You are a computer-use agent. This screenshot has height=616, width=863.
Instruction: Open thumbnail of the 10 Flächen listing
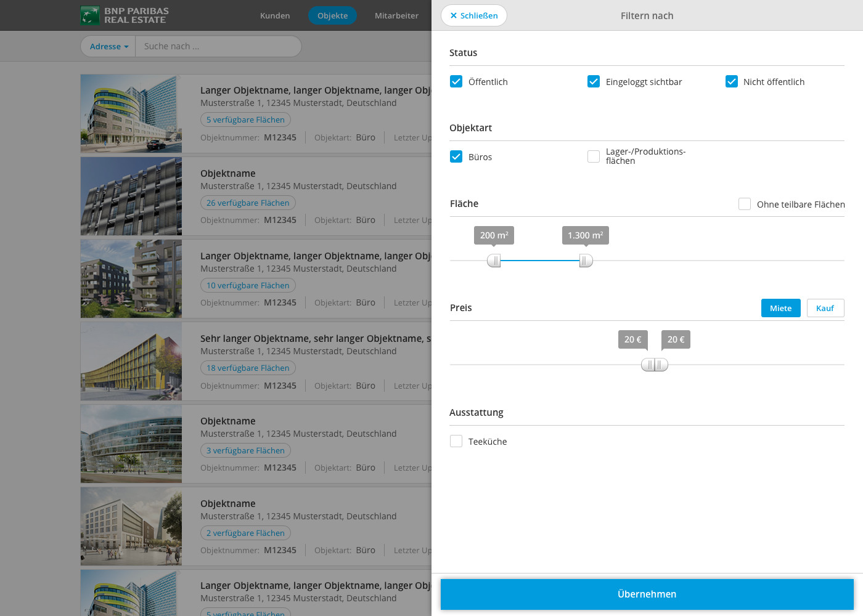(x=131, y=278)
